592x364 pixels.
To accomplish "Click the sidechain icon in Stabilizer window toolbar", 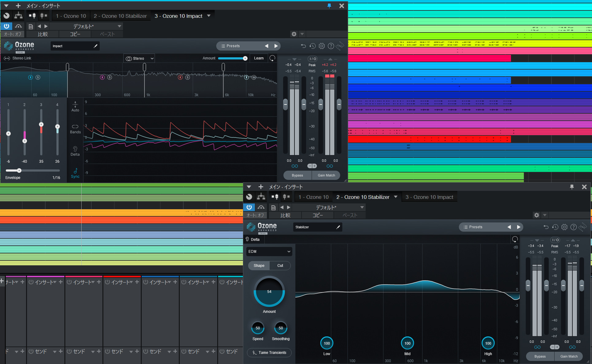I will [286, 197].
